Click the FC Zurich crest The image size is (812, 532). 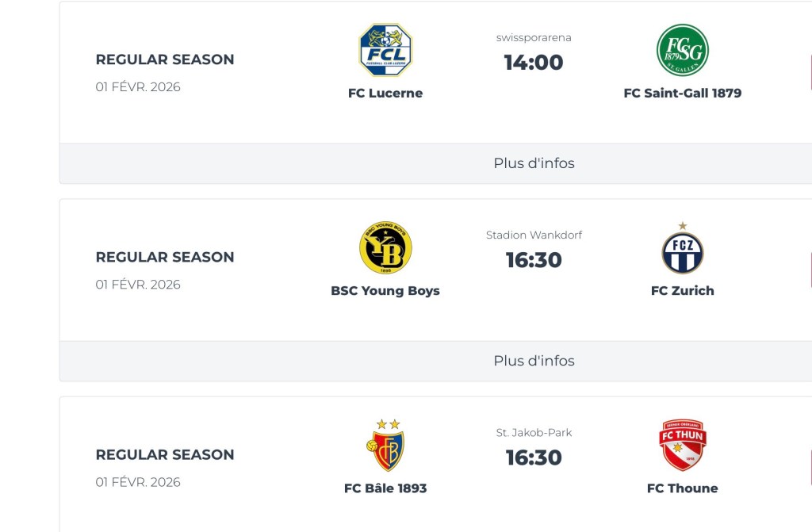click(682, 250)
